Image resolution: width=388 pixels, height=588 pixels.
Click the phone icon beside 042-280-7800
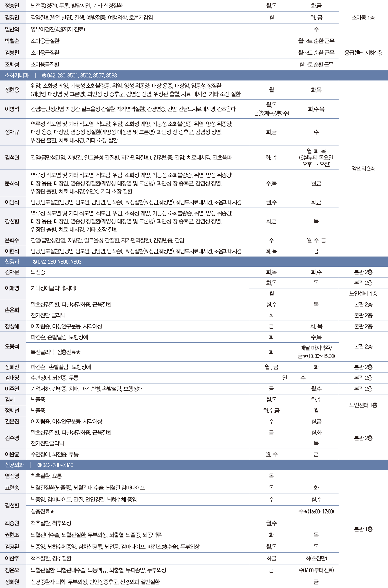[35, 262]
